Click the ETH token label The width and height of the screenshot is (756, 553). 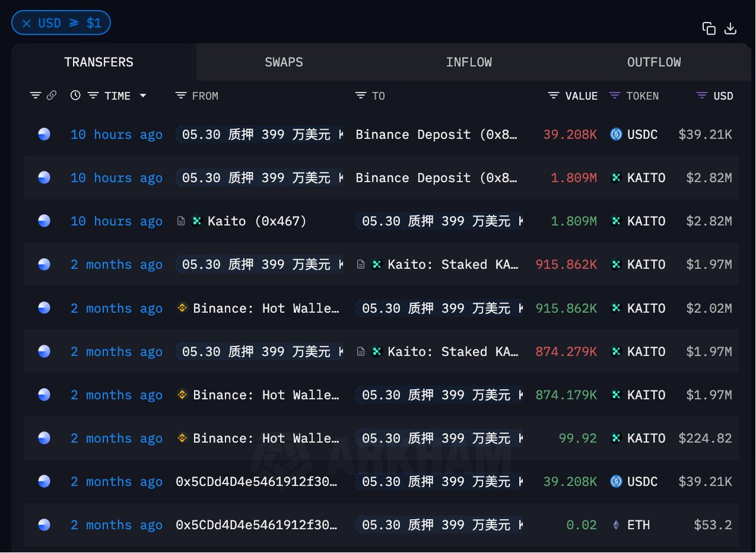click(x=639, y=525)
